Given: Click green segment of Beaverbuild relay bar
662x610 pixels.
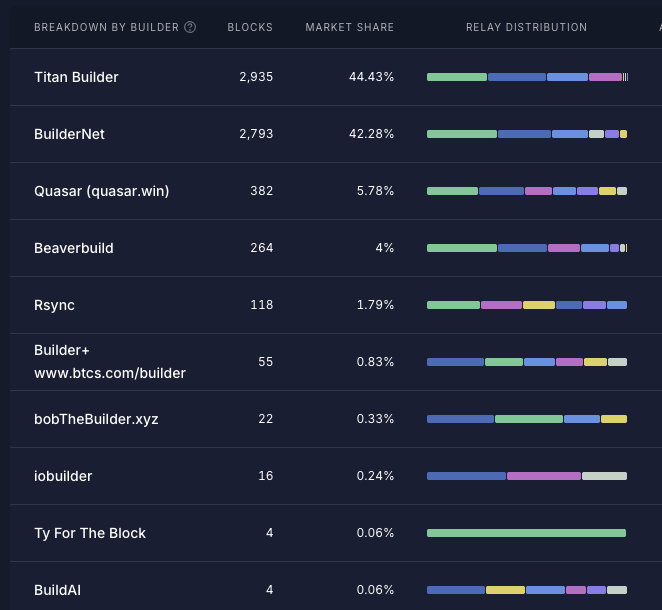Looking at the screenshot, I should coord(462,248).
